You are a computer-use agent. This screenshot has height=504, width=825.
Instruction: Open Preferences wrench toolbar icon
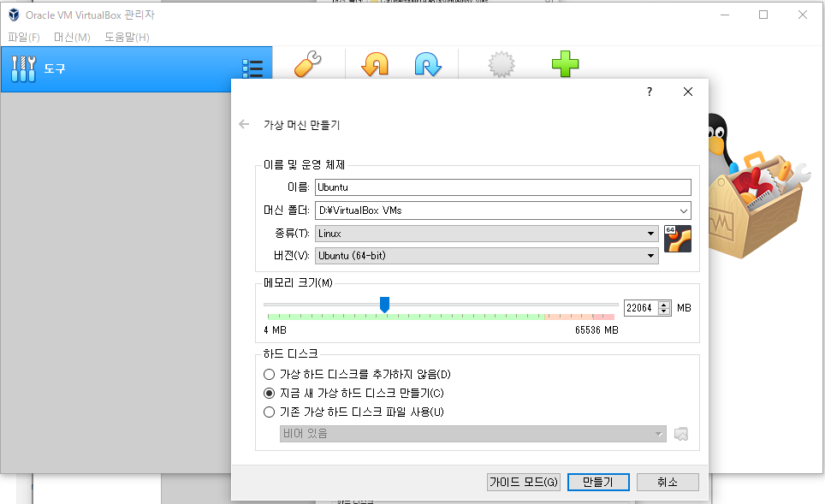pyautogui.click(x=308, y=63)
